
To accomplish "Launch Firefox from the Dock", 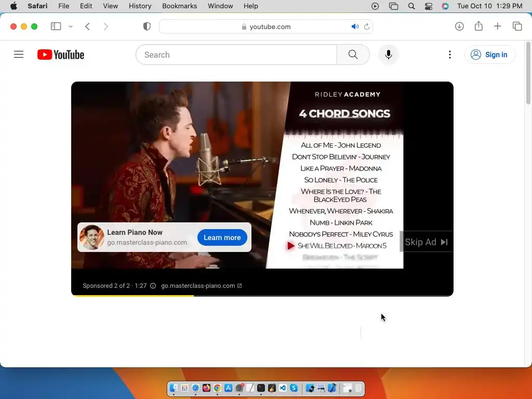I will pyautogui.click(x=206, y=388).
